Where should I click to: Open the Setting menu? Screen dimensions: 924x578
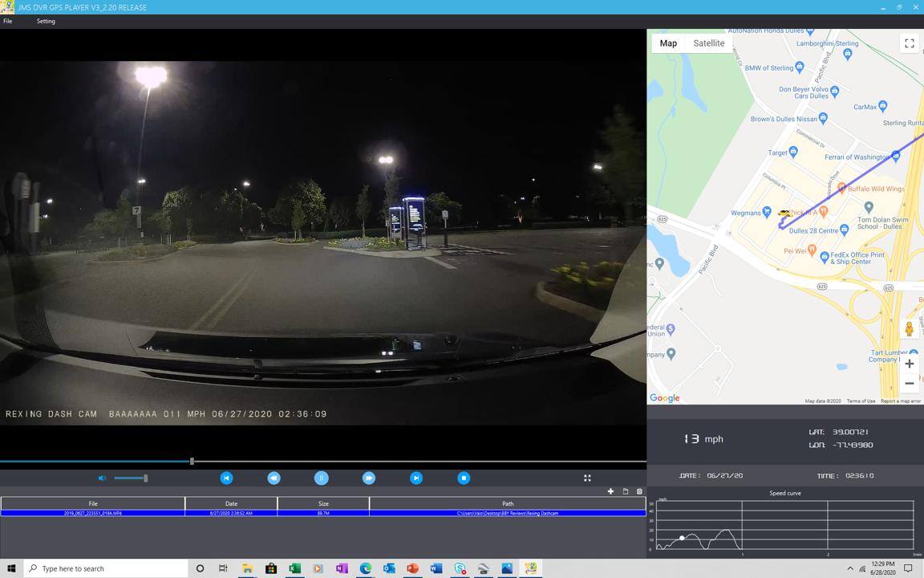click(46, 21)
